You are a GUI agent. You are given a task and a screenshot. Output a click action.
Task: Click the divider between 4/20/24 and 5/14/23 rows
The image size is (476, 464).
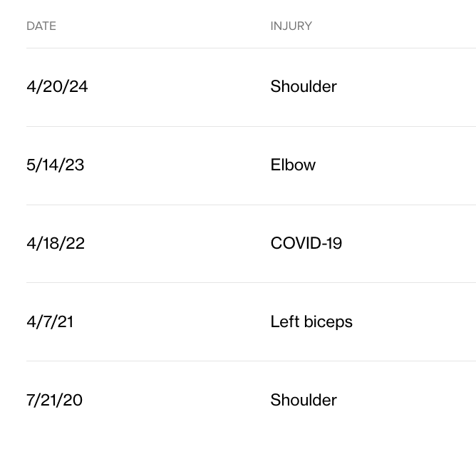click(x=251, y=127)
